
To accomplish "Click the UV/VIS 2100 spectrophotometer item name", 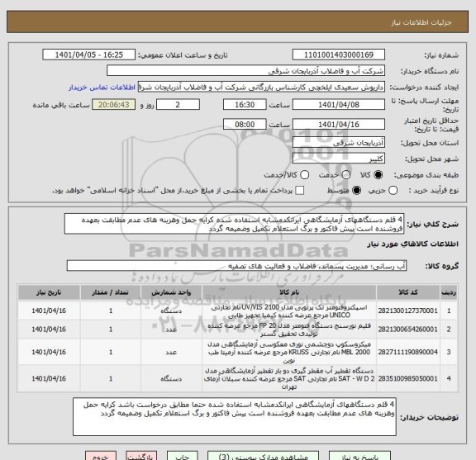I will (289, 311).
